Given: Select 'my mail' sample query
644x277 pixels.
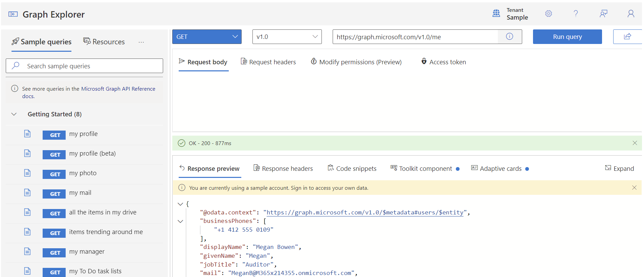Looking at the screenshot, I should (x=84, y=194).
